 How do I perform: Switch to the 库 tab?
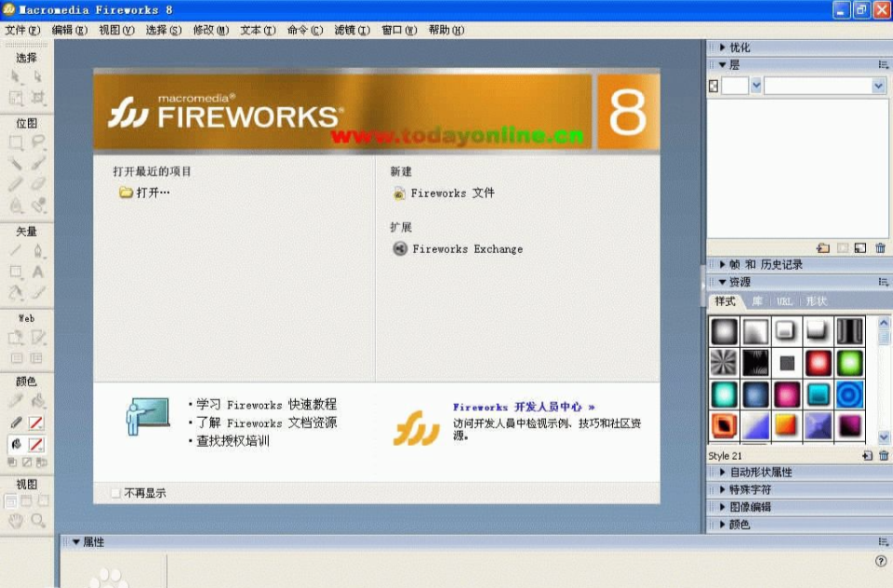[757, 301]
